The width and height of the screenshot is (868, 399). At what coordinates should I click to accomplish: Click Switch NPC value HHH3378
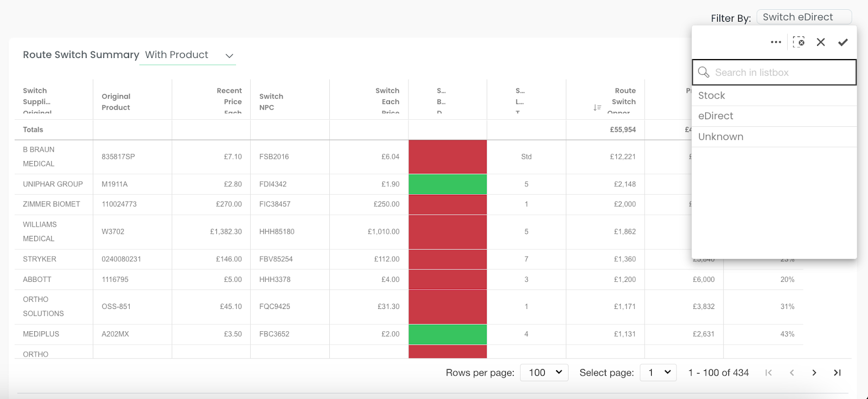275,280
